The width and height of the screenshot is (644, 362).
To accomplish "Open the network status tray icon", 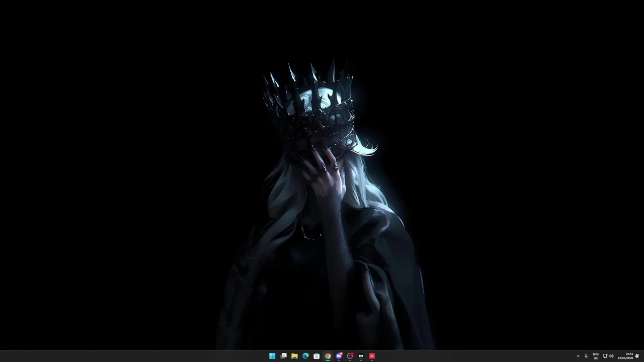I will pos(605,356).
